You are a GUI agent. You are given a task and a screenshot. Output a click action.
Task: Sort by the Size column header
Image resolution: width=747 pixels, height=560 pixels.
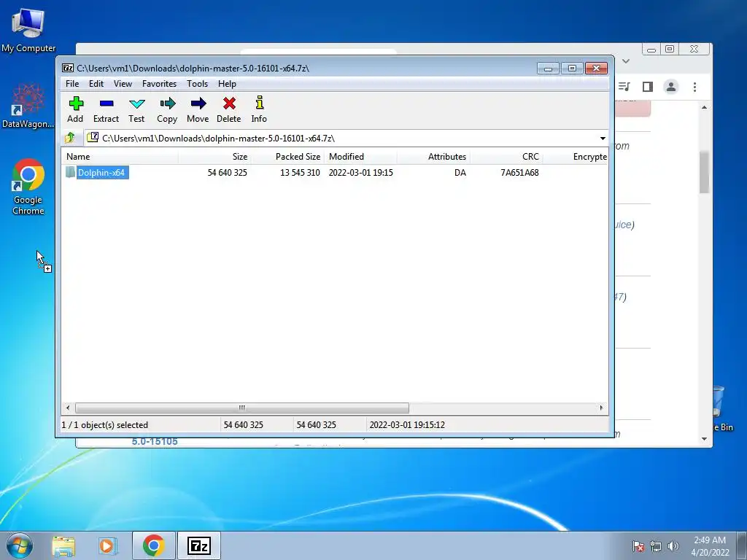click(x=215, y=157)
